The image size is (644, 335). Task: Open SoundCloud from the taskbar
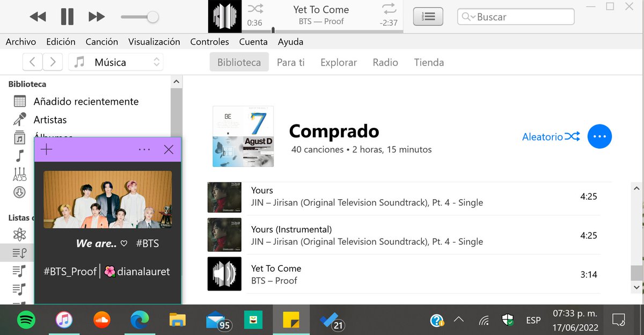click(x=101, y=321)
